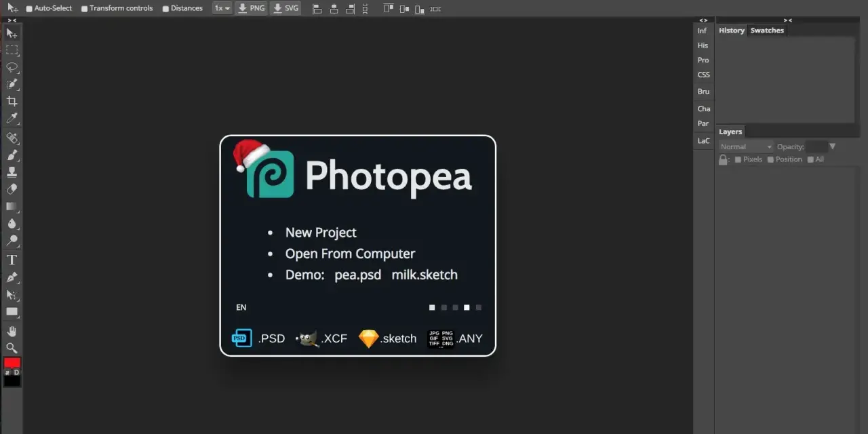Select the Type tool
This screenshot has width=868, height=434.
pos(12,260)
